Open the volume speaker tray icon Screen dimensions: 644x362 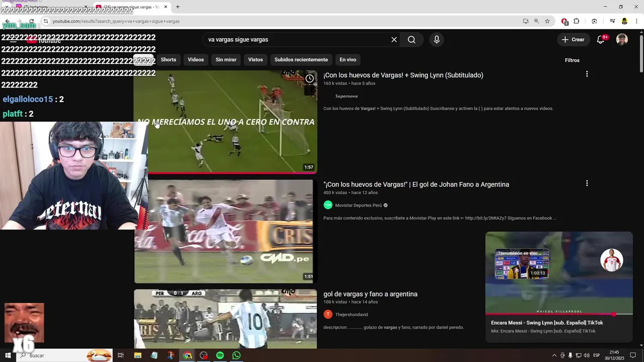[x=586, y=355]
